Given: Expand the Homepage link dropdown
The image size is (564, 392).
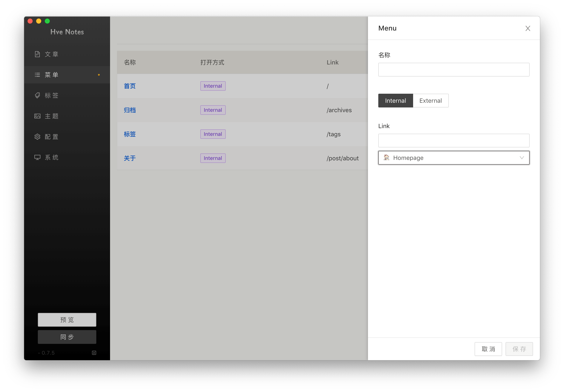Looking at the screenshot, I should coord(454,158).
